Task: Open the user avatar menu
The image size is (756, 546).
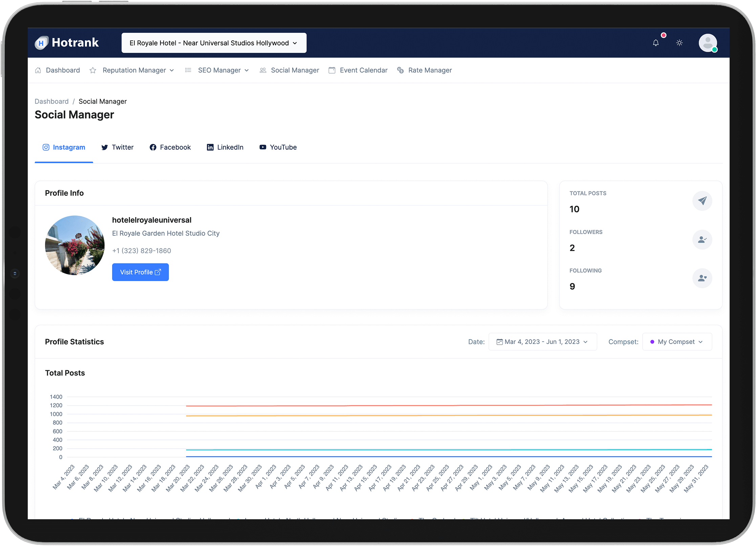Action: tap(708, 43)
